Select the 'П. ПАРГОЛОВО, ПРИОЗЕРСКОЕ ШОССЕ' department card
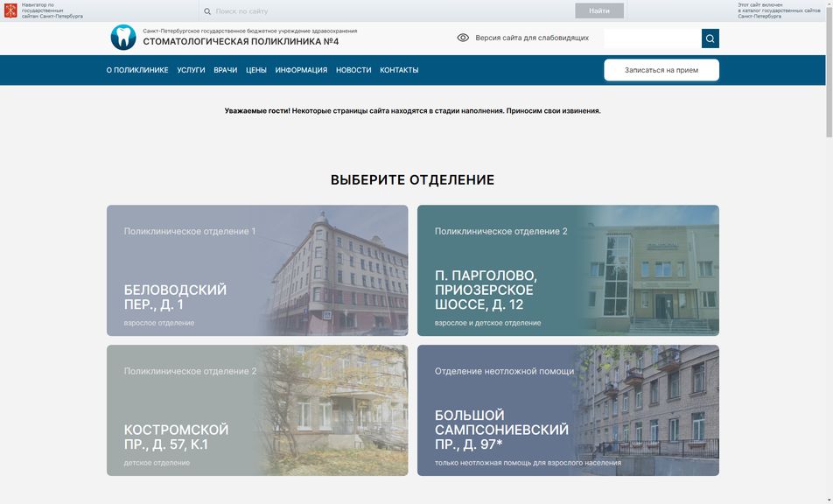Screen dimensions: 833x504 click(568, 270)
